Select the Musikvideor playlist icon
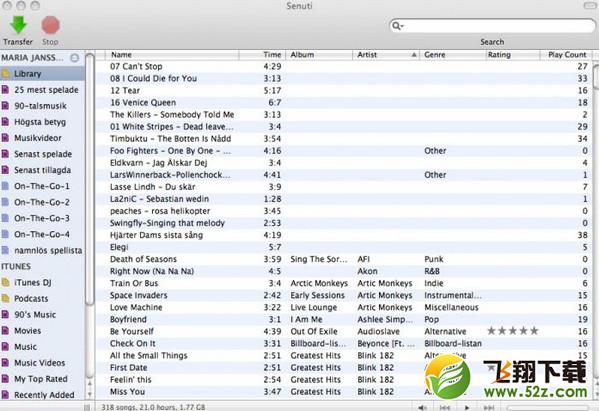 point(5,138)
